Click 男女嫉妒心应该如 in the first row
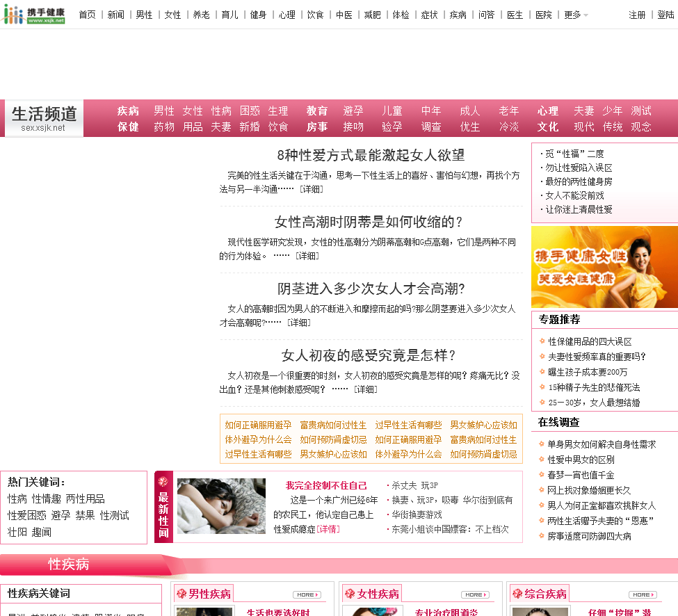Viewport: 678px width, 616px height. (483, 425)
